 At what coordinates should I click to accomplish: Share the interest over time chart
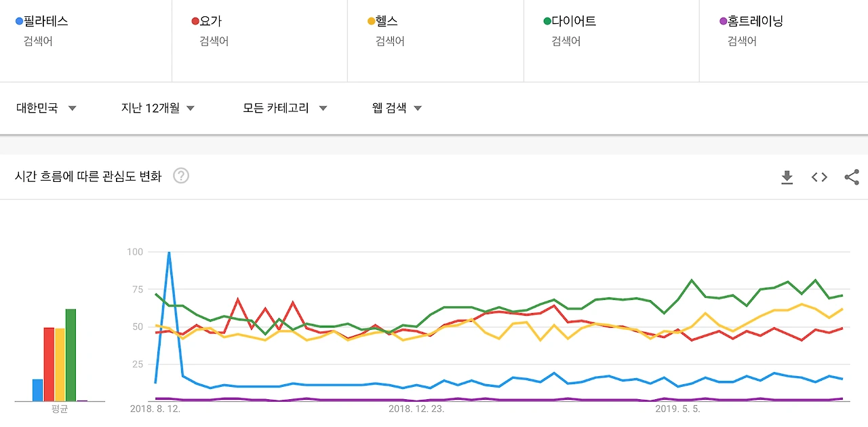tap(852, 177)
